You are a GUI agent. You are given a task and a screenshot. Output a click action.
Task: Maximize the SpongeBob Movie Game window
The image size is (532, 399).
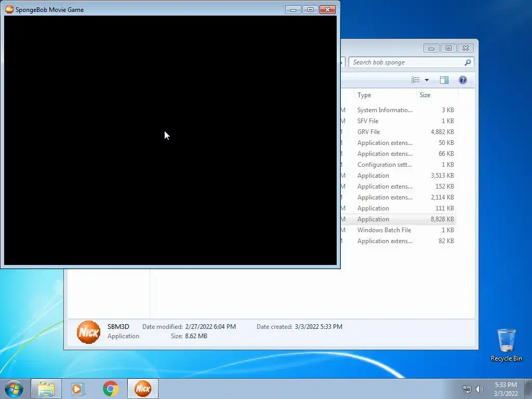click(x=310, y=10)
